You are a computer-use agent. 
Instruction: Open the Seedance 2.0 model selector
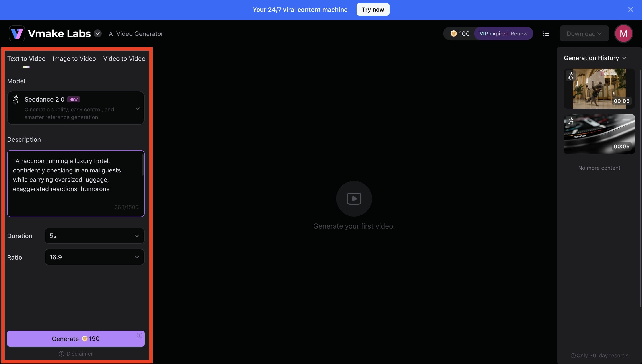coord(76,108)
